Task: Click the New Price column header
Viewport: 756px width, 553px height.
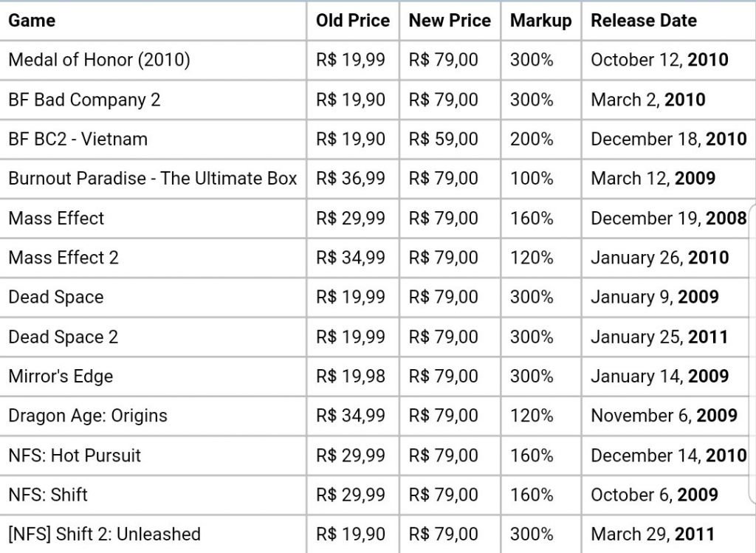Action: [450, 21]
